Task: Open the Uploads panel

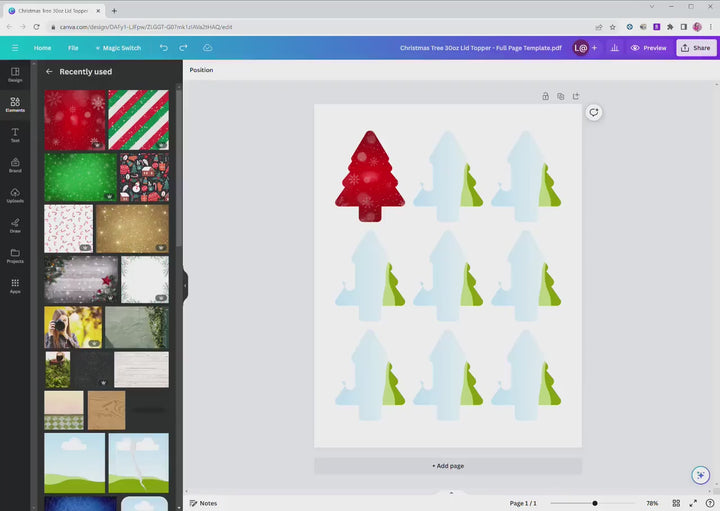Action: (15, 194)
